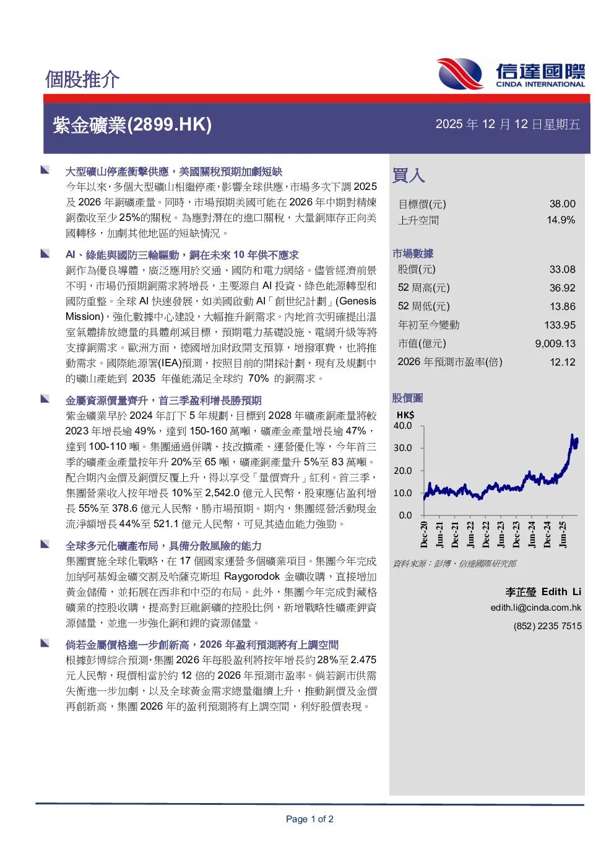Select heading AI、綠能與國防三輪驅動
This screenshot has width=614, height=868.
pyautogui.click(x=122, y=255)
